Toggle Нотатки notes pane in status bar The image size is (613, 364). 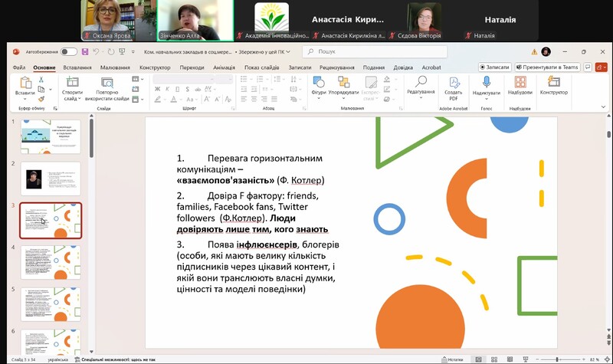[x=452, y=359]
